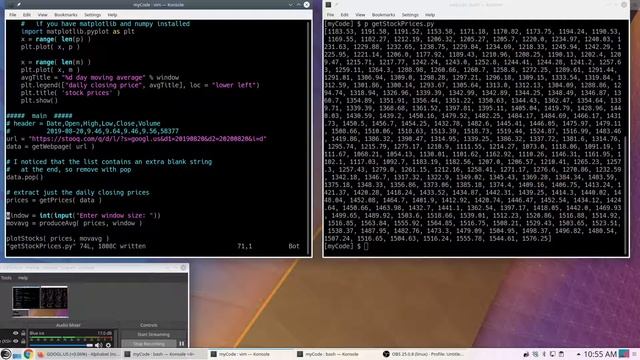Viewport: 640px width, 360px height.
Task: Click the pin icon in vim Konsole titlebar
Action: coord(19,4)
